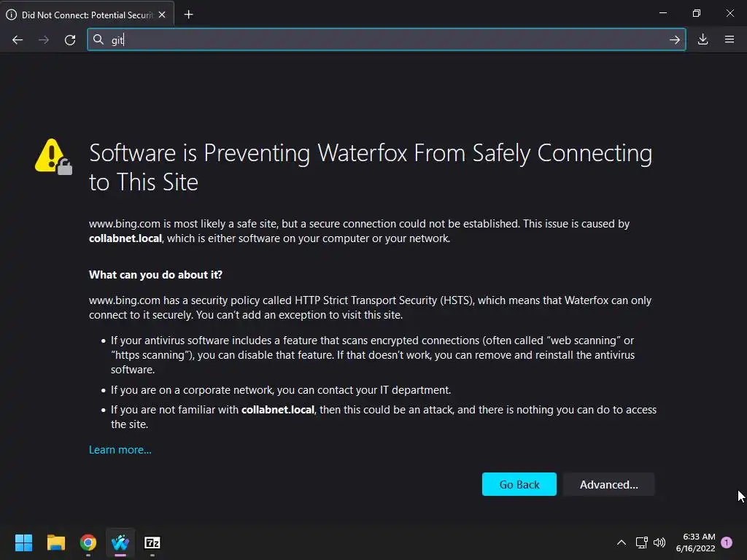Click the paragraph mentioning HTTP Strict Transport Security
The image size is (747, 560).
370,308
